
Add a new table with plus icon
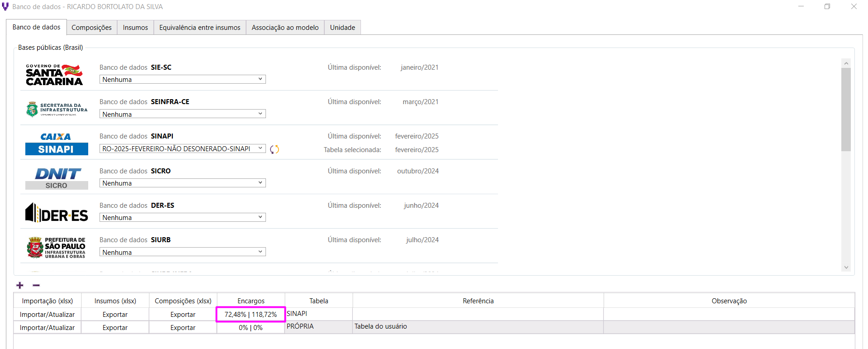click(x=20, y=285)
